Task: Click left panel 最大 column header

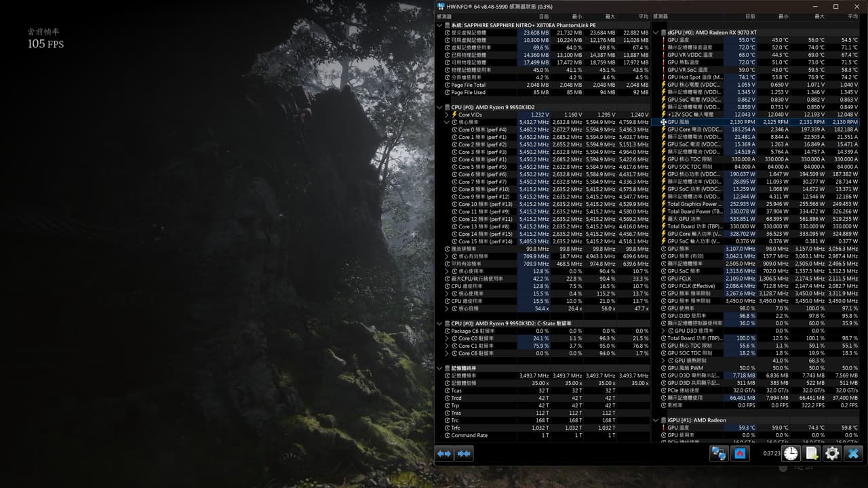Action: pyautogui.click(x=610, y=16)
